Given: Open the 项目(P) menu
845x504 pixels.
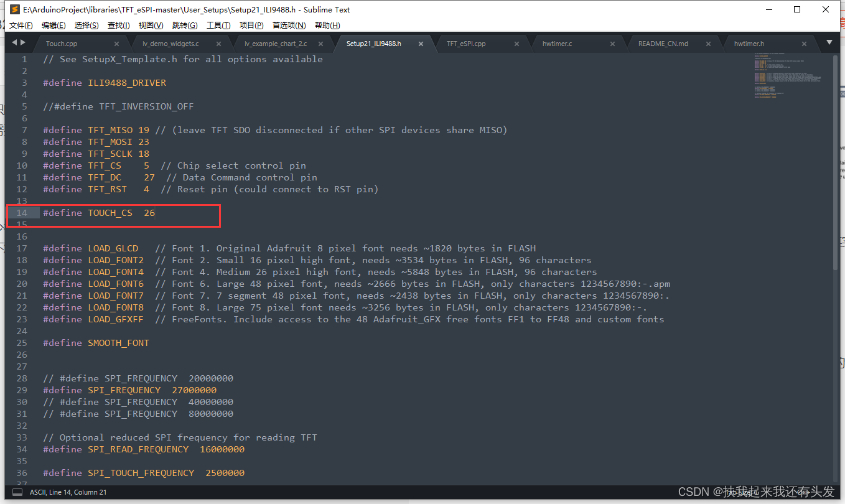Looking at the screenshot, I should click(251, 26).
